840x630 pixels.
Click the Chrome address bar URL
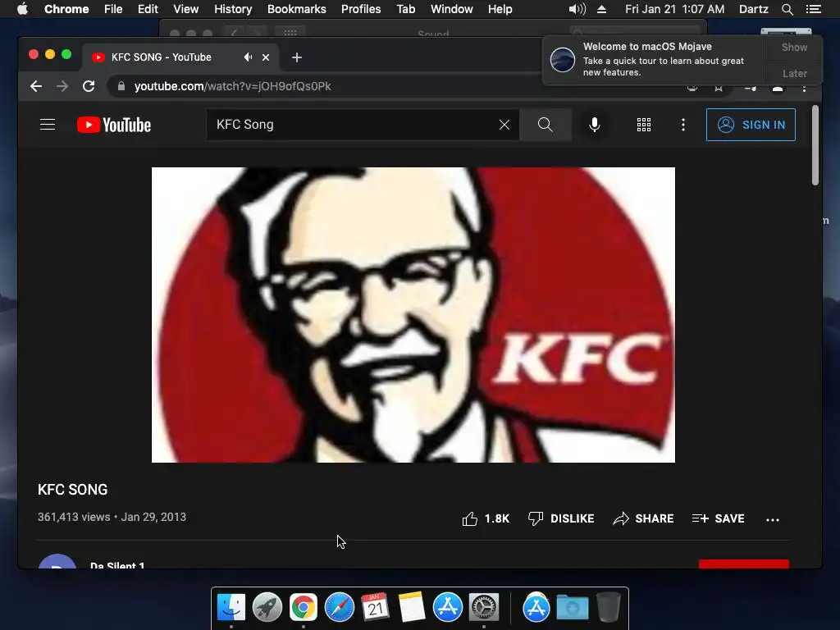click(232, 86)
